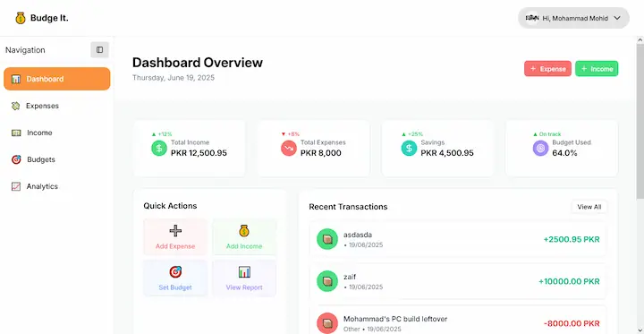Collapse the Navigation sidebar panel icon
This screenshot has width=644, height=334.
(x=100, y=50)
